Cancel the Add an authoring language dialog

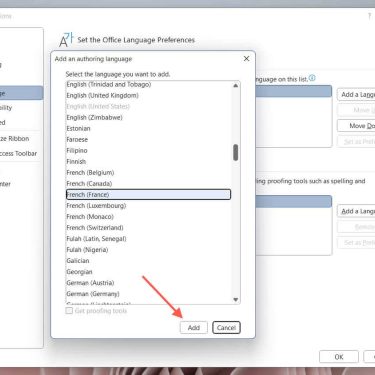226,328
